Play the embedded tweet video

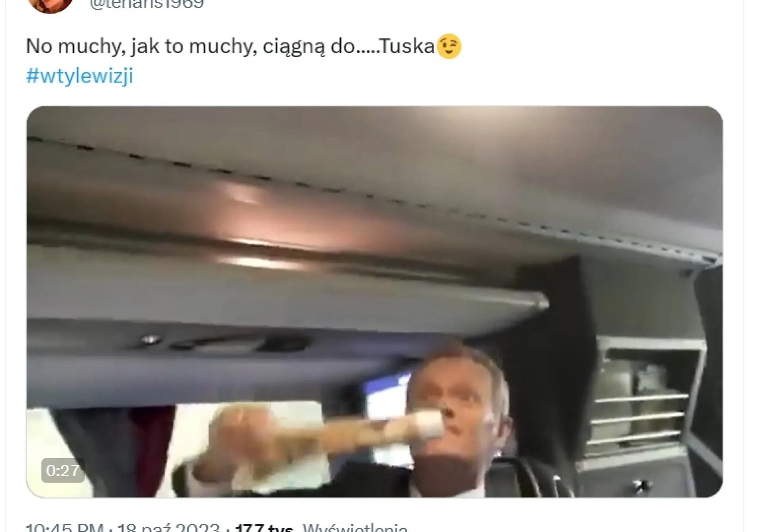374,302
